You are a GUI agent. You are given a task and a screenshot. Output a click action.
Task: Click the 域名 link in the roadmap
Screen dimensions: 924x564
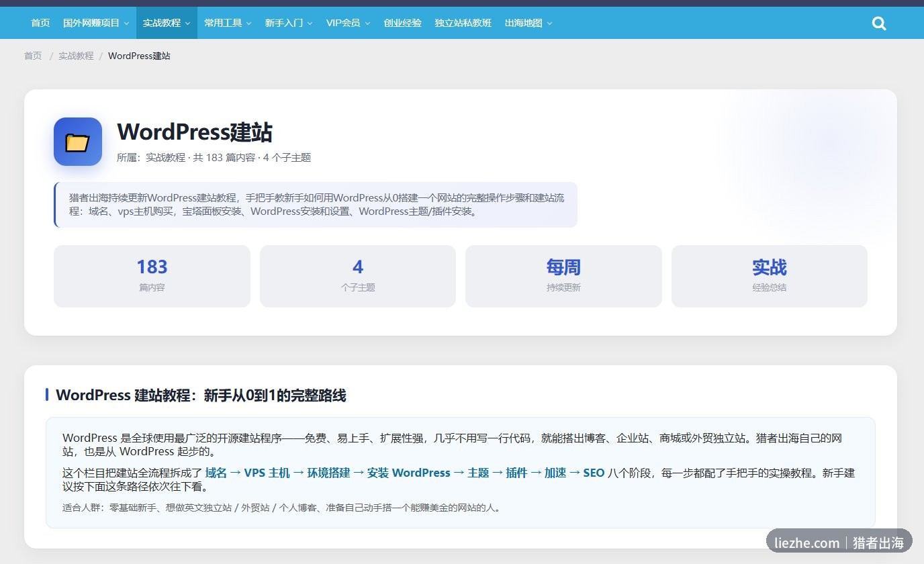point(216,473)
